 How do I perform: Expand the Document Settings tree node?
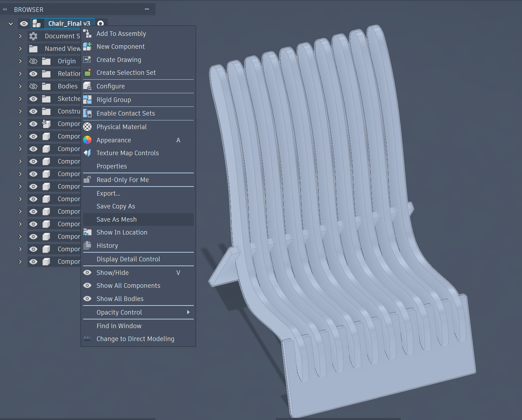(20, 36)
